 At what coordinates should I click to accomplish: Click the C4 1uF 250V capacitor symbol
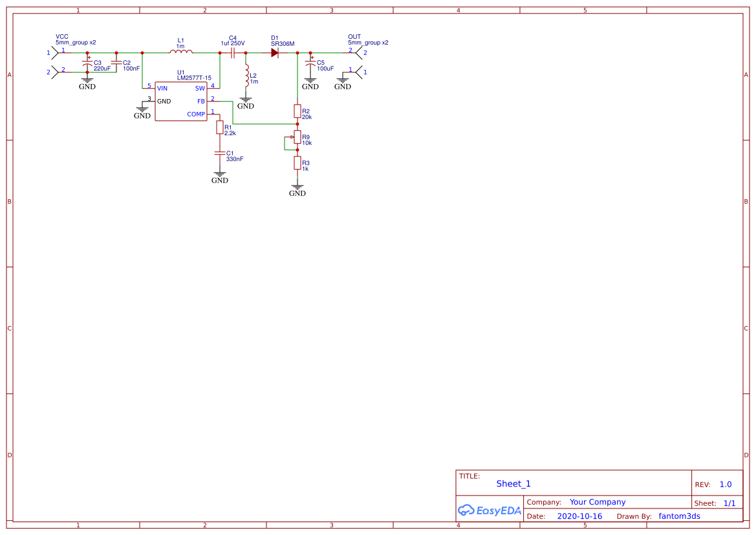232,52
